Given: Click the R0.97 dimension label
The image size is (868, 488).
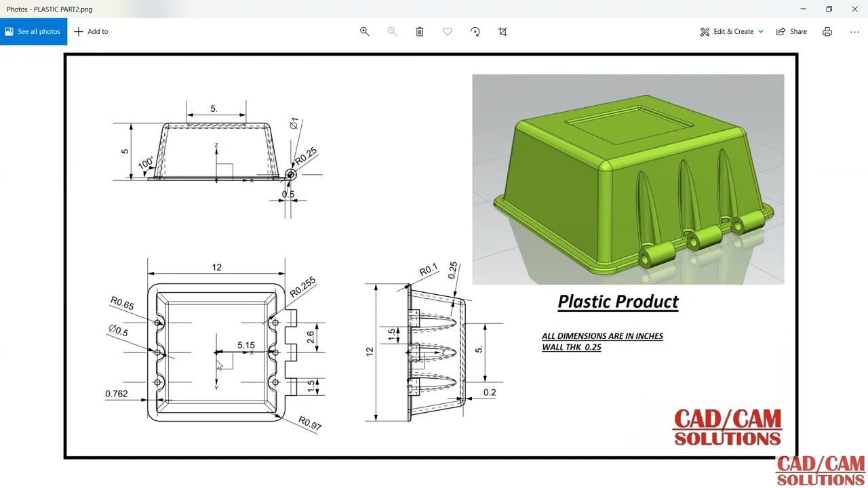Looking at the screenshot, I should (x=309, y=424).
